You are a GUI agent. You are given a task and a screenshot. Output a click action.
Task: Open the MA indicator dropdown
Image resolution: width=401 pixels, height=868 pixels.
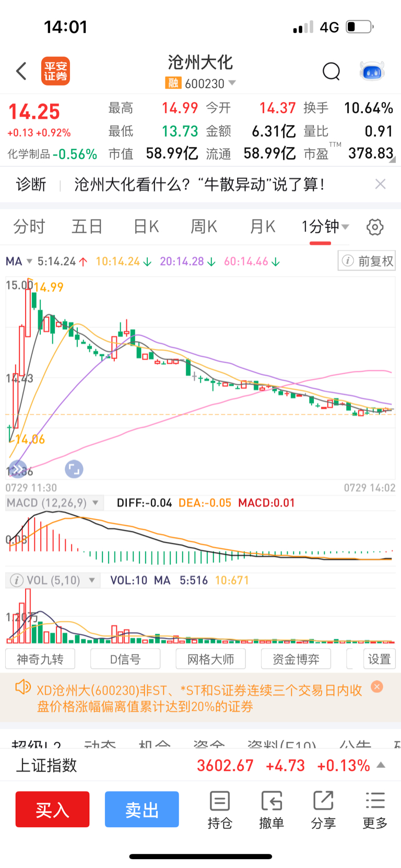29,261
